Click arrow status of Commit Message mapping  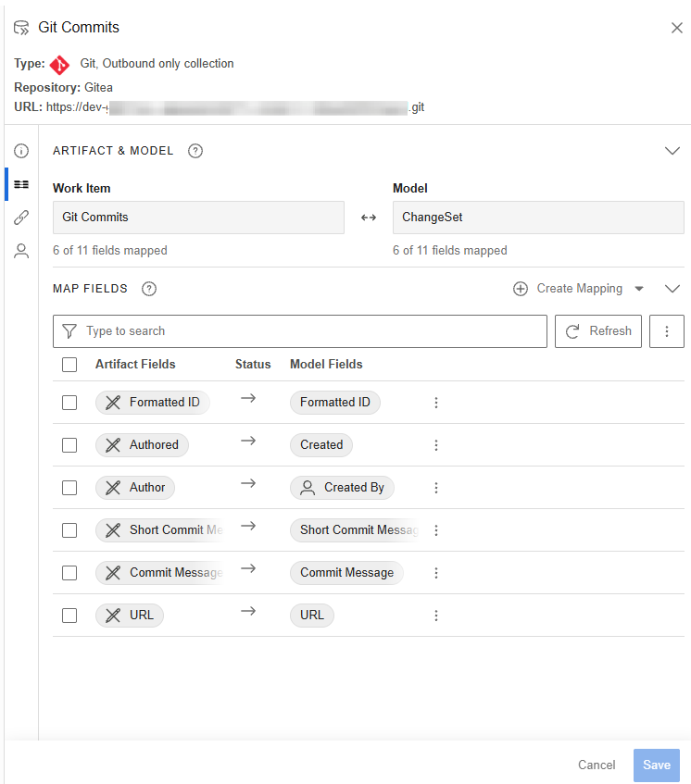tap(248, 568)
